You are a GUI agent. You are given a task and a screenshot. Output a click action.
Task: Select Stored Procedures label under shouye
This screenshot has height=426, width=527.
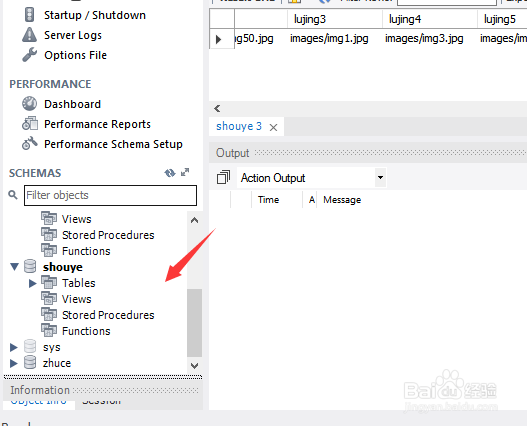pos(108,315)
